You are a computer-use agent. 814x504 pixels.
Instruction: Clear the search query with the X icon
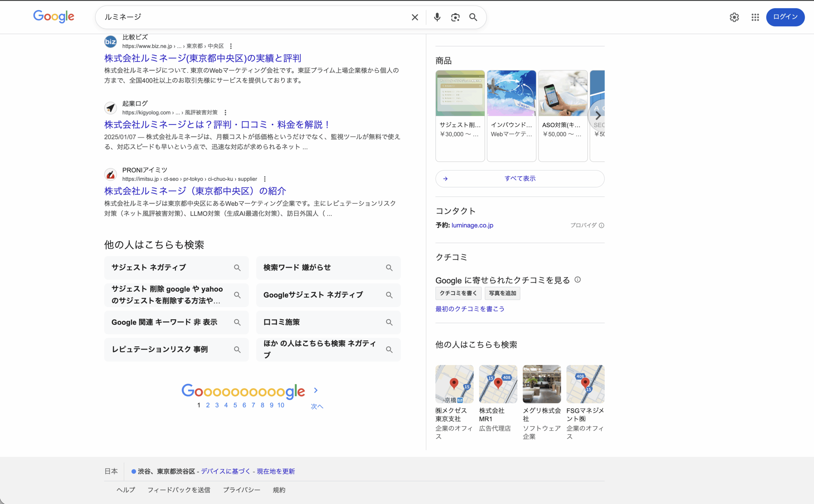click(415, 17)
